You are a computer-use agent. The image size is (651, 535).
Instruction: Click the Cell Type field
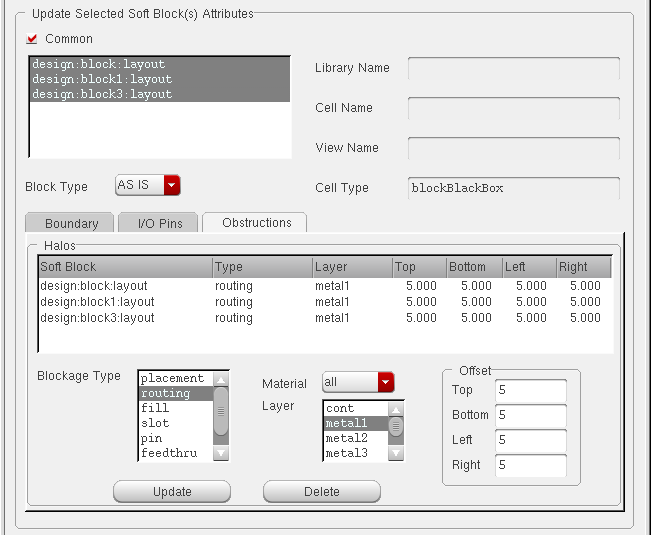point(513,188)
